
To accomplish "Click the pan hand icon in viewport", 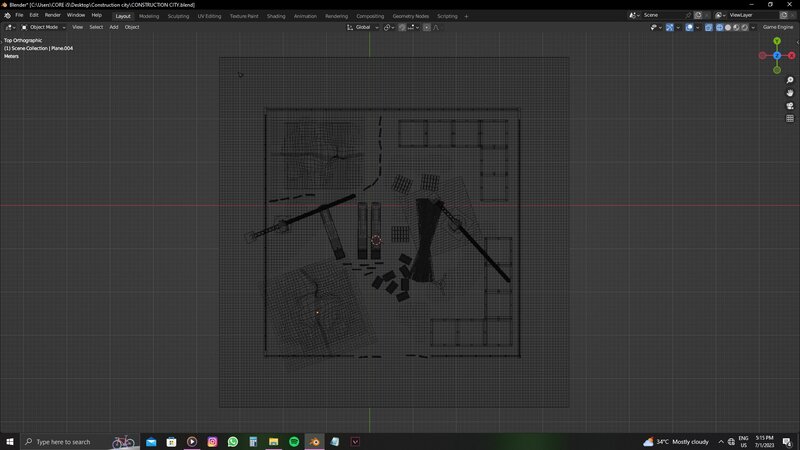I will tap(790, 93).
